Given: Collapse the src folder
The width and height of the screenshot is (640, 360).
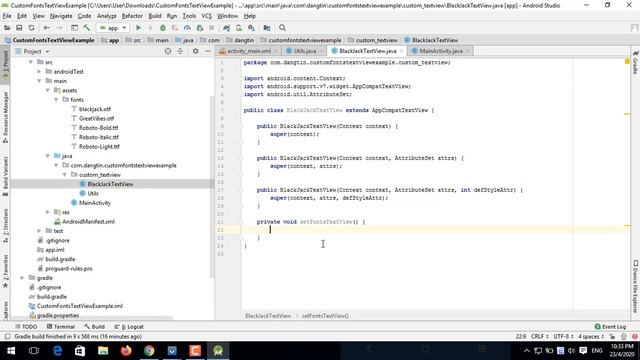Looking at the screenshot, I should pos(31,62).
